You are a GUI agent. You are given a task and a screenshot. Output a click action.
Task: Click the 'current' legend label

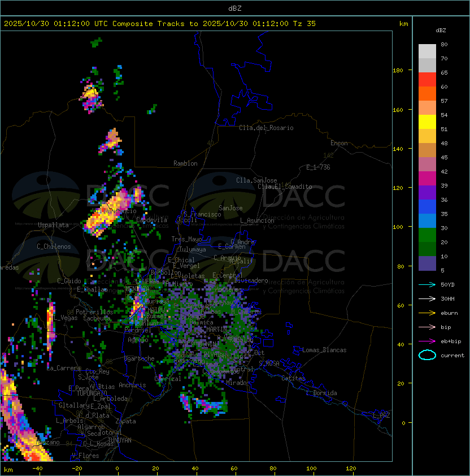coord(452,355)
